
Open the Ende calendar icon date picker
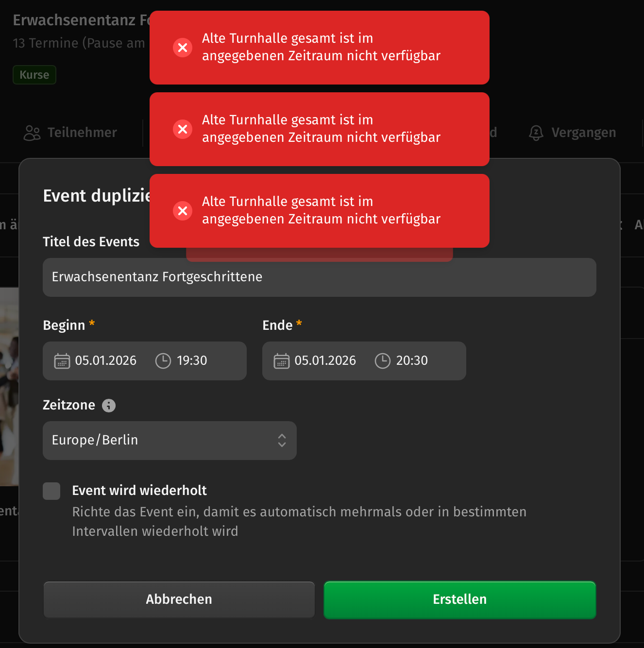point(282,361)
